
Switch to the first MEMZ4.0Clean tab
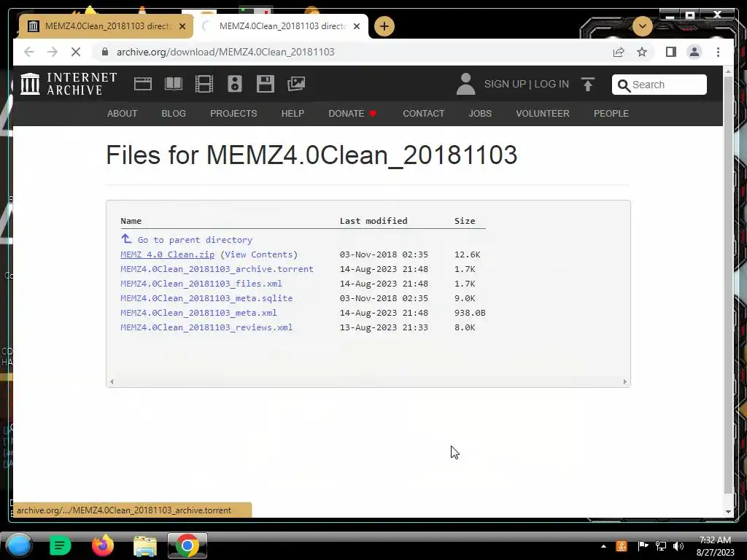pyautogui.click(x=106, y=26)
